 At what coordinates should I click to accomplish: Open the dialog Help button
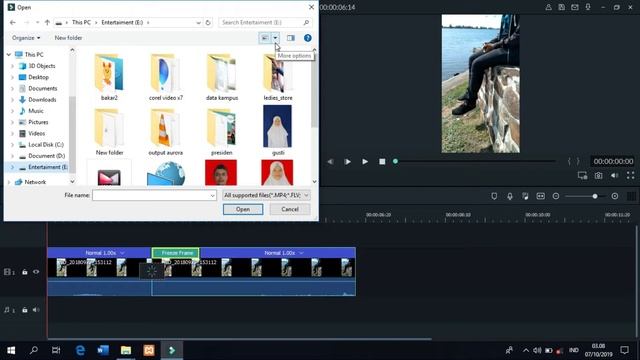pos(308,38)
